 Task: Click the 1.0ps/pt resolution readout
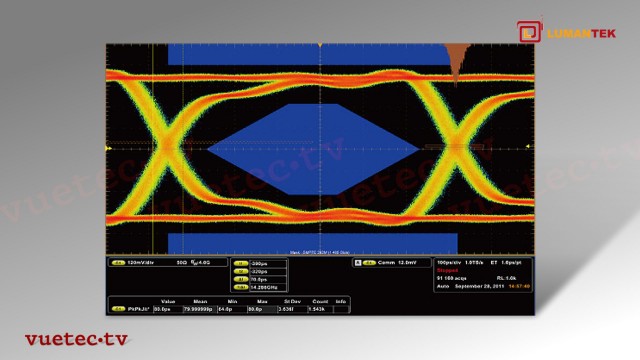[511, 263]
